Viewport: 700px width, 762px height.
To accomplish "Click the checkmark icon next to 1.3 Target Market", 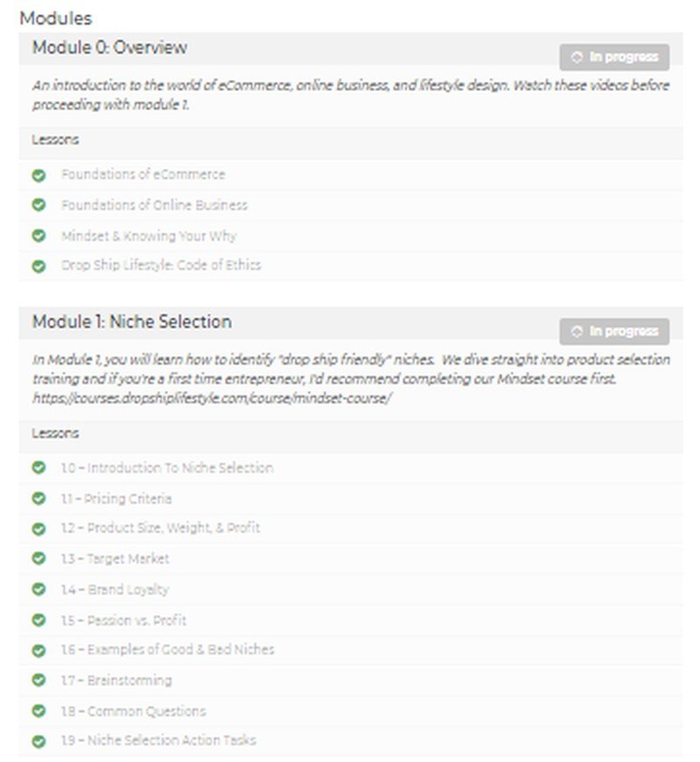I will click(38, 559).
